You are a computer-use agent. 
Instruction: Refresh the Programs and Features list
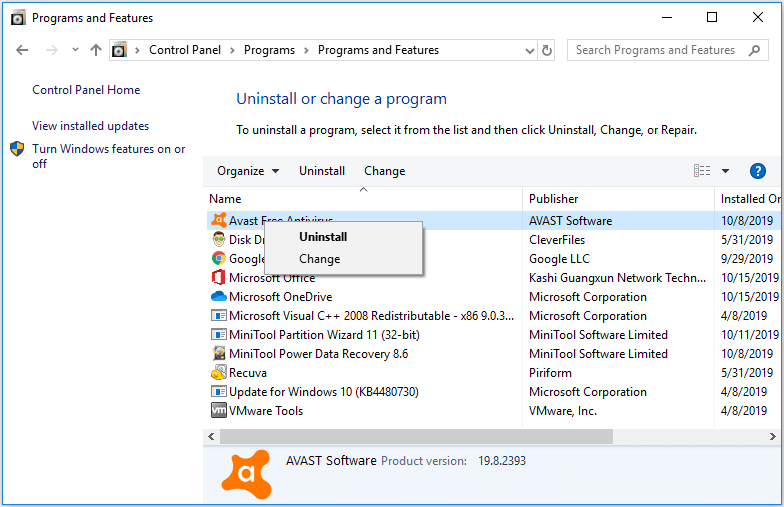pos(547,50)
